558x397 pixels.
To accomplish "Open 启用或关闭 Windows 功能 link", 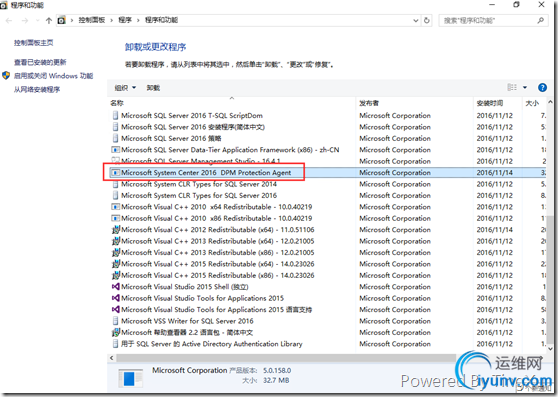I will click(53, 76).
